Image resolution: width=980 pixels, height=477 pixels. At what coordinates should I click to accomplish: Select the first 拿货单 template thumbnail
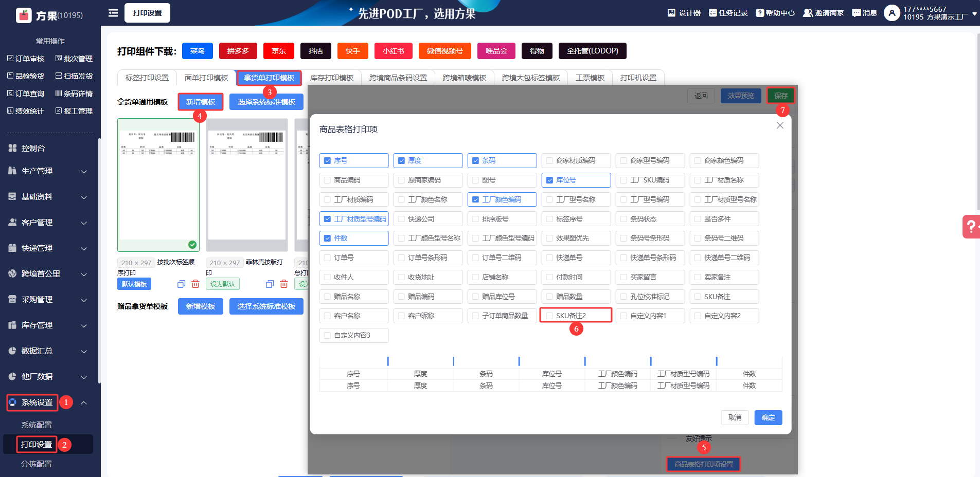coord(158,185)
